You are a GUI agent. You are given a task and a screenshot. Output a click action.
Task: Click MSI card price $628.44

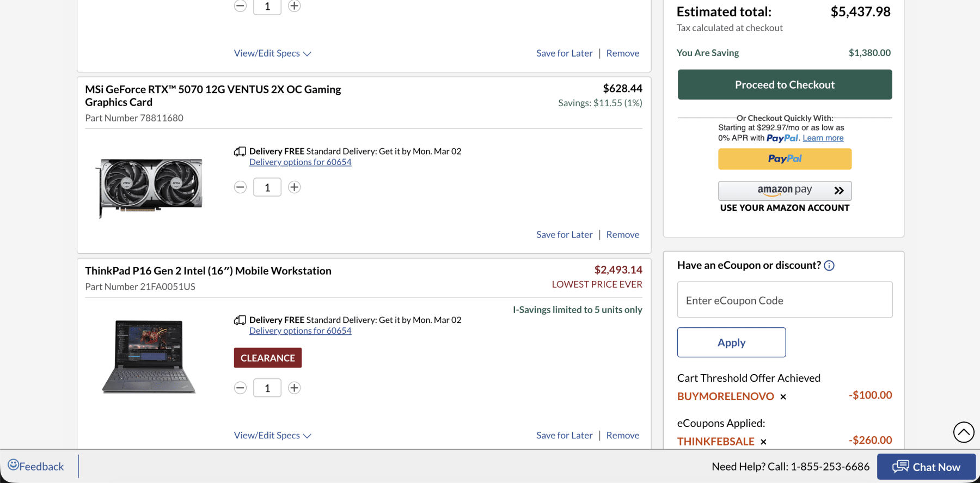[x=622, y=89]
